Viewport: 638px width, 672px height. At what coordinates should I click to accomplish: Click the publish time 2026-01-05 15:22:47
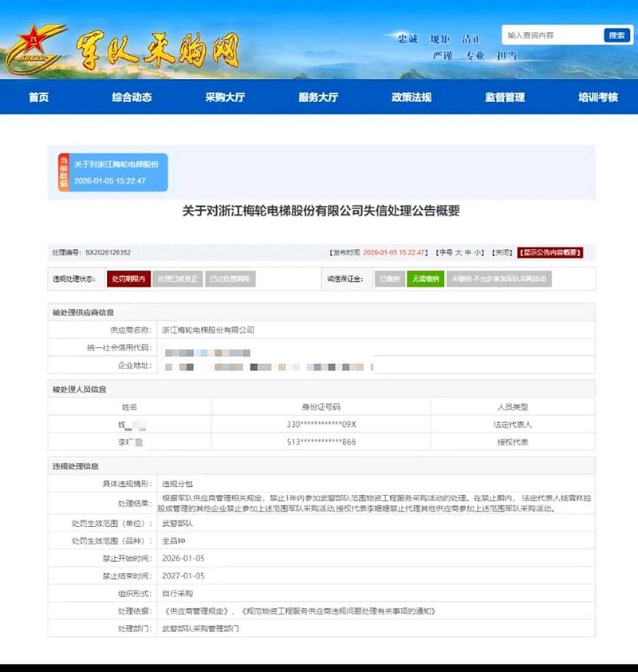[394, 252]
